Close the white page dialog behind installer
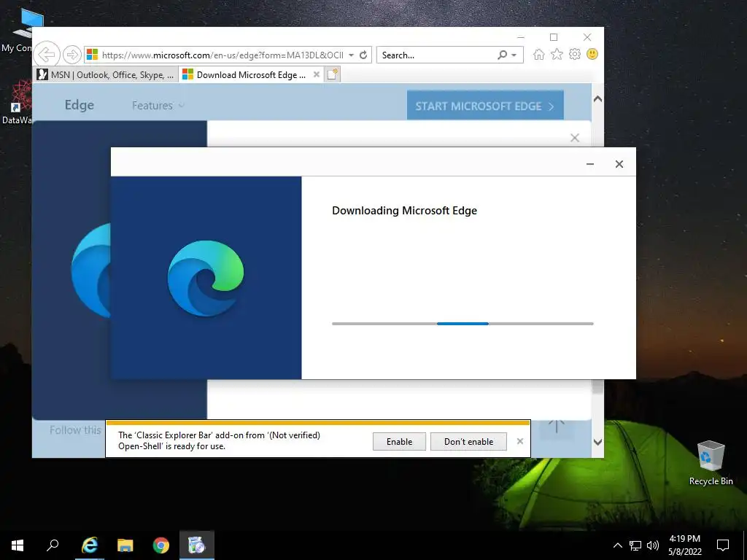 [x=575, y=138]
